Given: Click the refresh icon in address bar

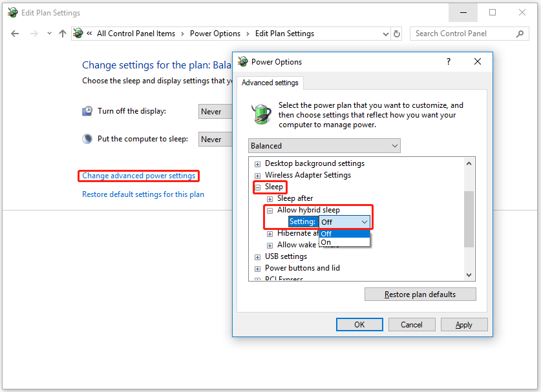Looking at the screenshot, I should pyautogui.click(x=397, y=34).
